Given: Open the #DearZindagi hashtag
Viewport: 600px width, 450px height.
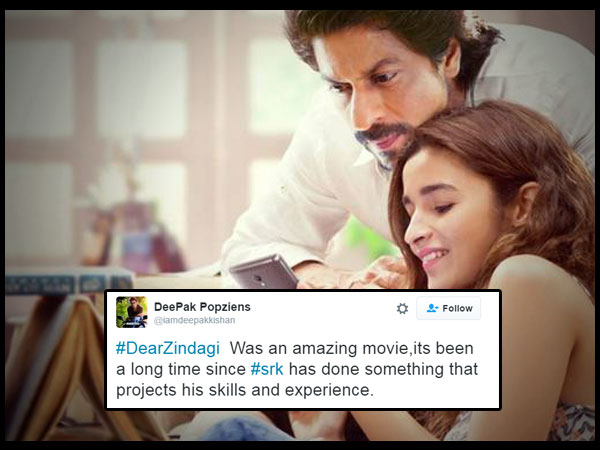Looking at the screenshot, I should pos(168,348).
